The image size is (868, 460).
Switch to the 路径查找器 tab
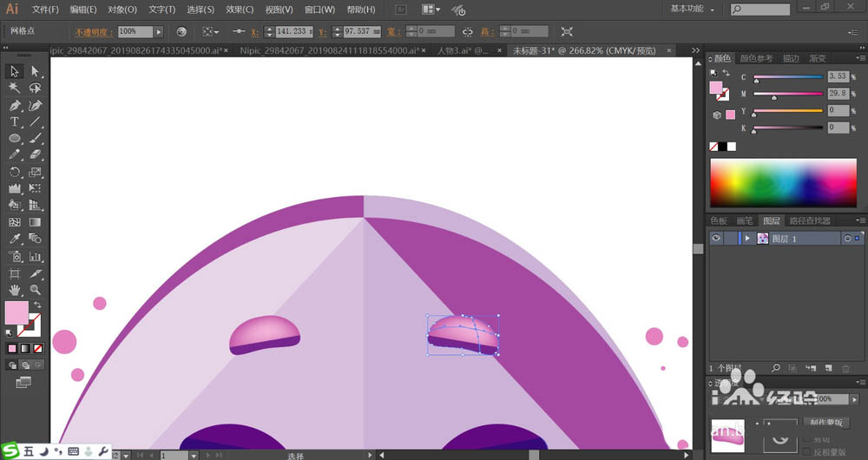coord(809,221)
